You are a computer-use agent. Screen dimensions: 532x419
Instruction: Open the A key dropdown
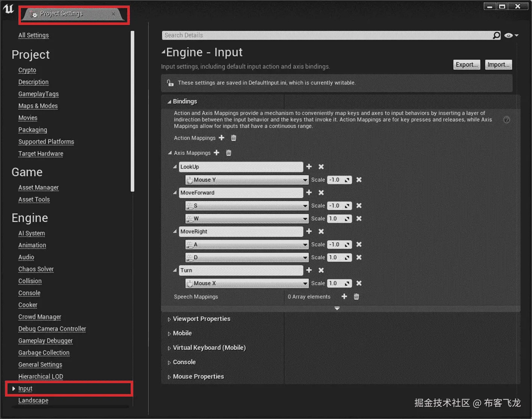[x=247, y=244]
